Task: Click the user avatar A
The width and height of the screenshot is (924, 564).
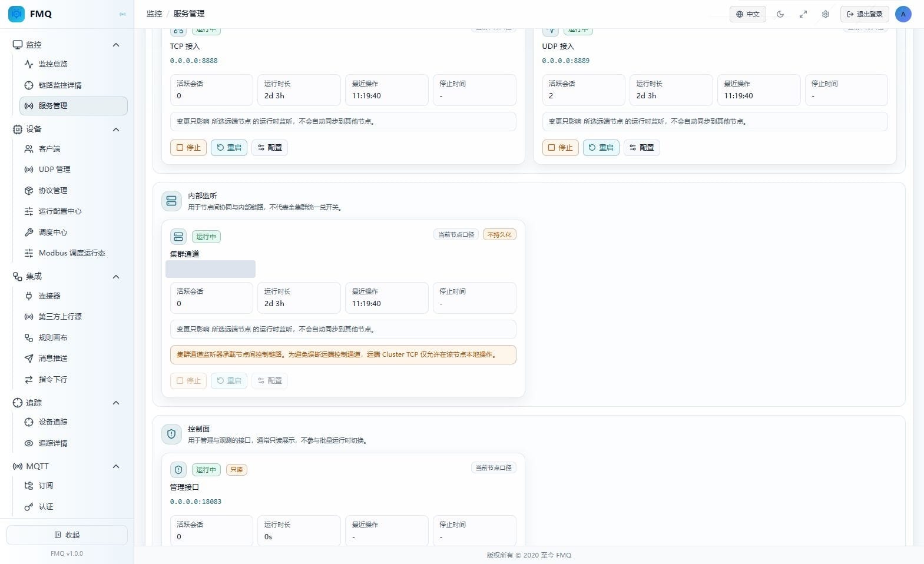Action: [903, 14]
